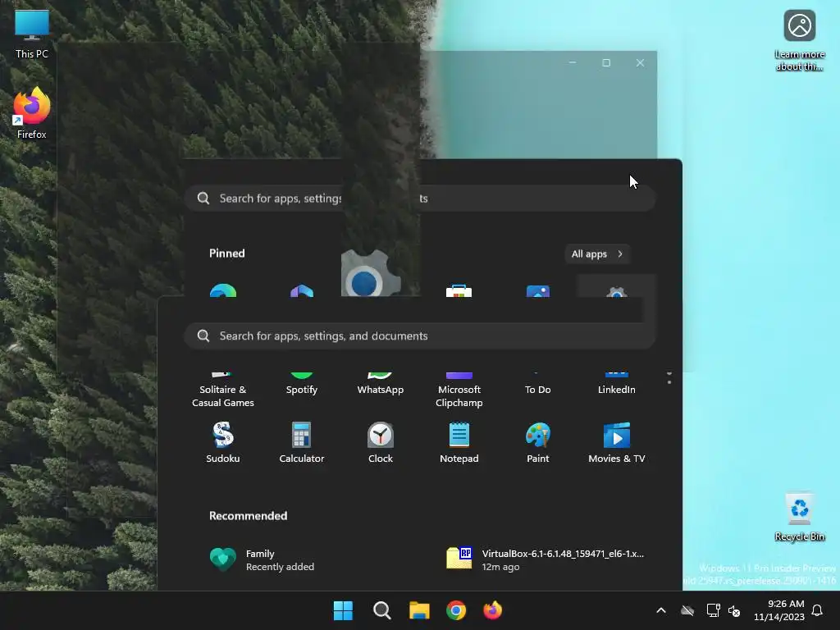The width and height of the screenshot is (840, 630).
Task: Select the Firefox desktop shortcut
Action: (x=32, y=113)
